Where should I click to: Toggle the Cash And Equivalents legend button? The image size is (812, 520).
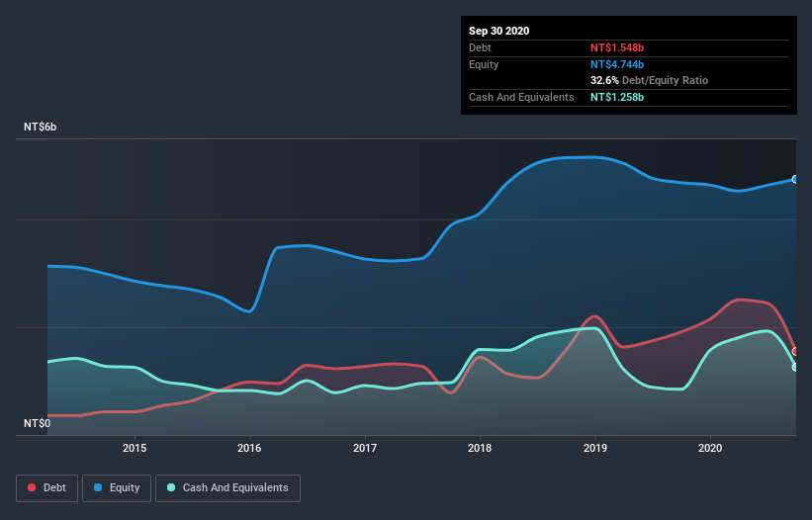(227, 488)
